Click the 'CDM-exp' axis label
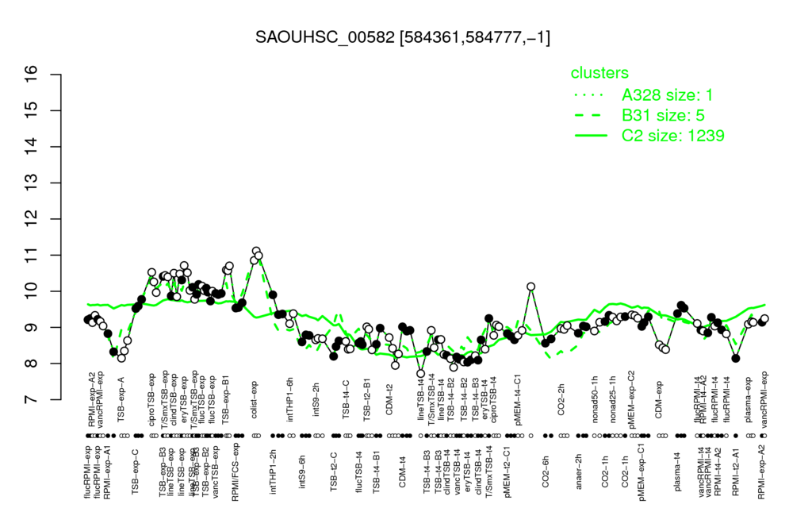Screen dimensions: 812x508 pos(659,398)
